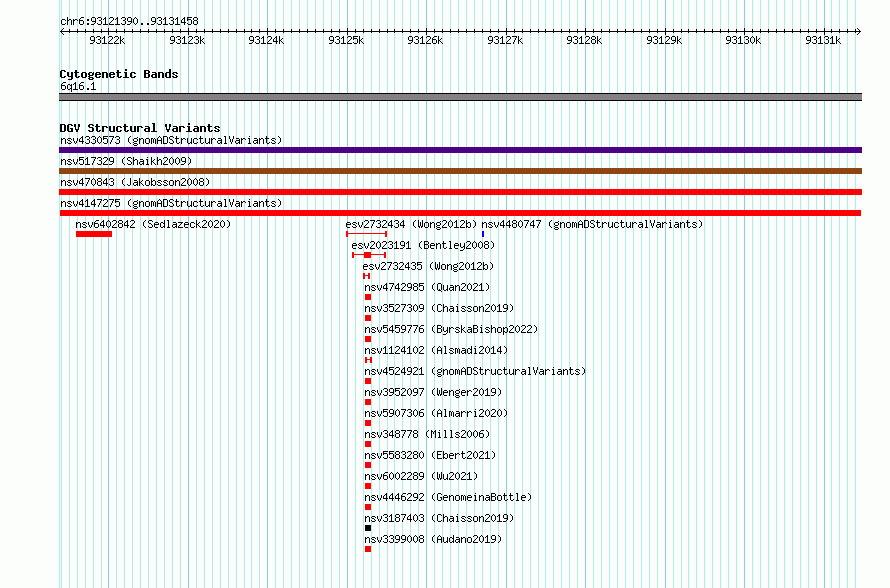Select the gray 6q16.1 cytoband bar

pyautogui.click(x=460, y=97)
